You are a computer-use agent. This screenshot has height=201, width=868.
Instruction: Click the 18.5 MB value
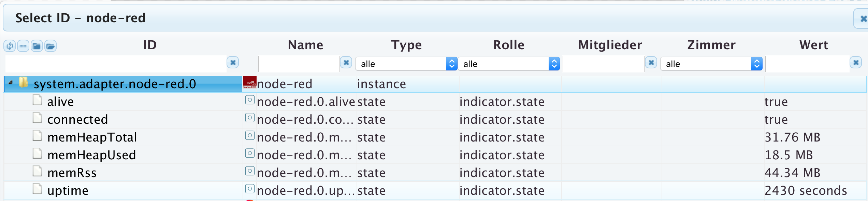[789, 155]
